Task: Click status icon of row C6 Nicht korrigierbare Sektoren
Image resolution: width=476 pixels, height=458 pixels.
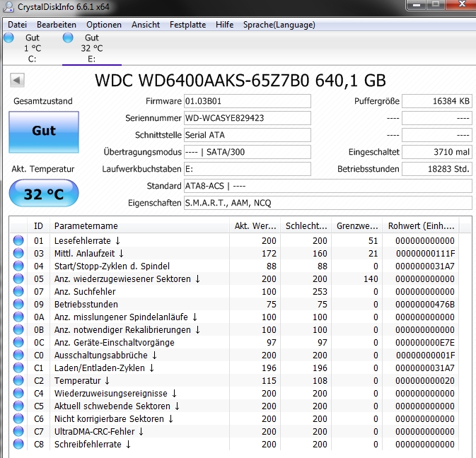Action: [x=18, y=418]
